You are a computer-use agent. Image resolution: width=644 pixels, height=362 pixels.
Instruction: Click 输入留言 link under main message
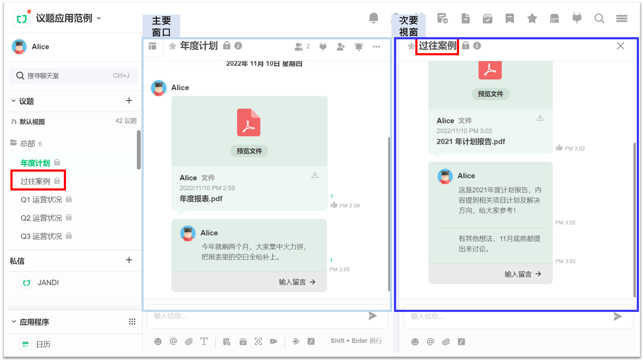(x=297, y=282)
